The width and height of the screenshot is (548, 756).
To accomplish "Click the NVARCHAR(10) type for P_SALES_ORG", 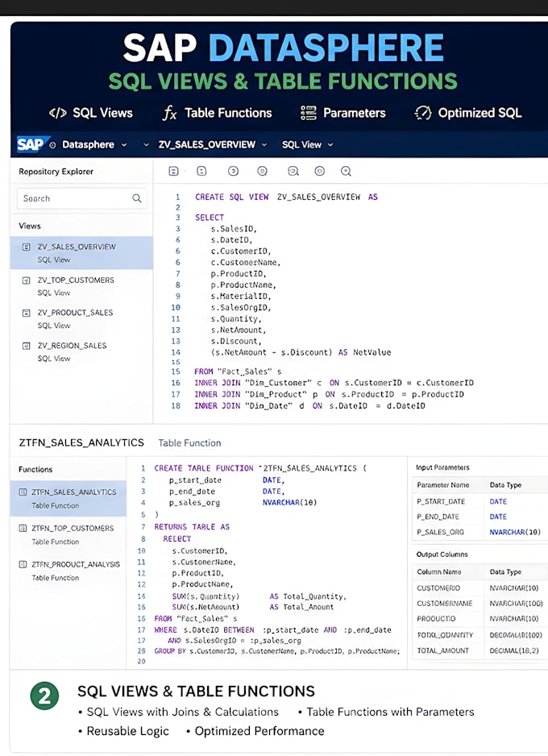I will (x=515, y=532).
